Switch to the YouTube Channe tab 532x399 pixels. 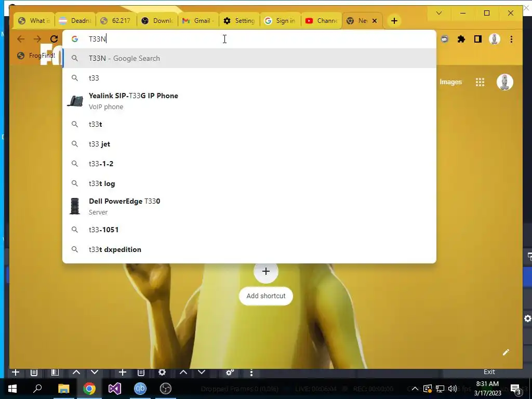coord(322,21)
